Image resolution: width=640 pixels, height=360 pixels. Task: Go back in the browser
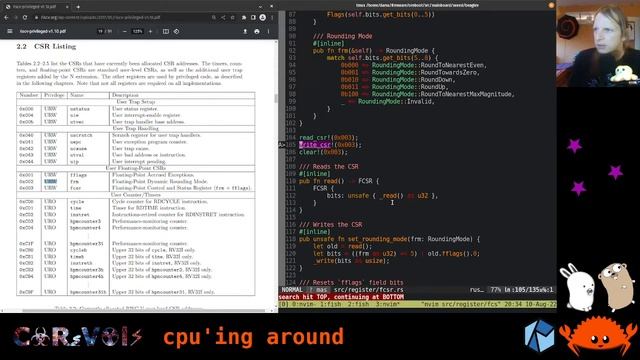6,18
